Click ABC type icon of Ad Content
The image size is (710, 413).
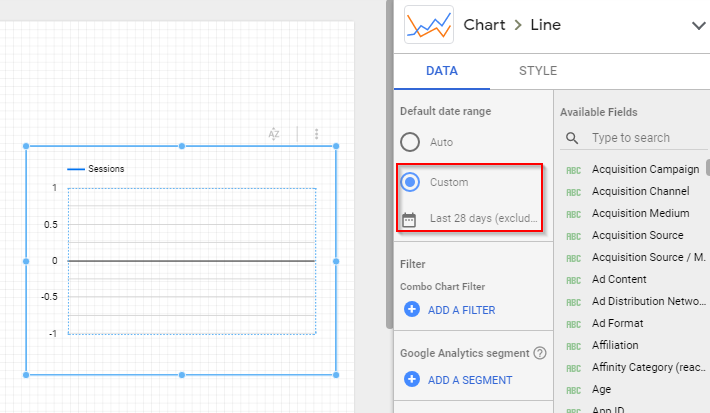[x=574, y=280]
